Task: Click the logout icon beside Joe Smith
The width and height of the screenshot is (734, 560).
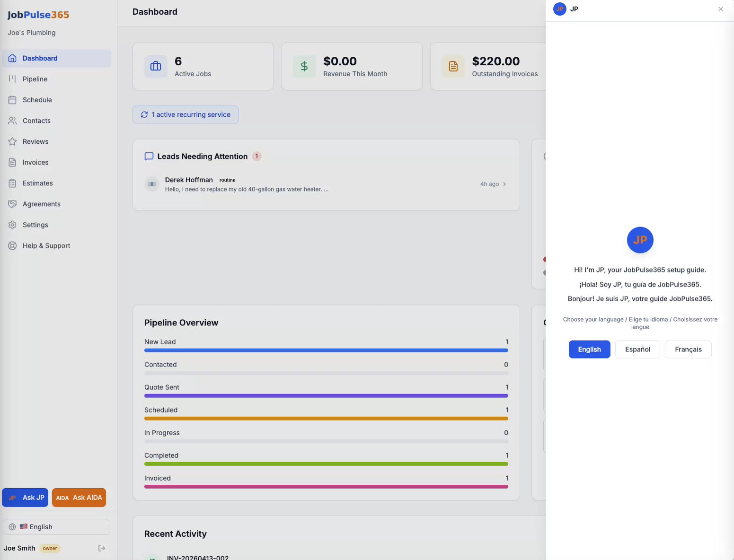Action: (101, 548)
